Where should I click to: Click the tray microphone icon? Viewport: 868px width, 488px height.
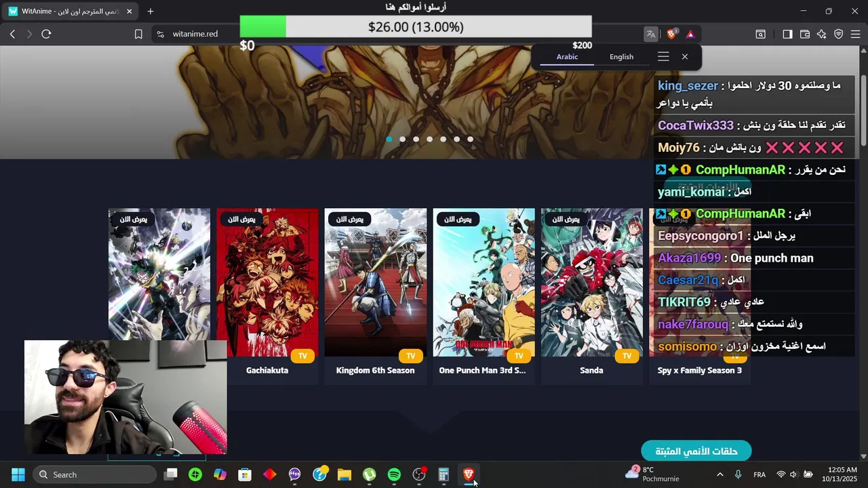738,474
